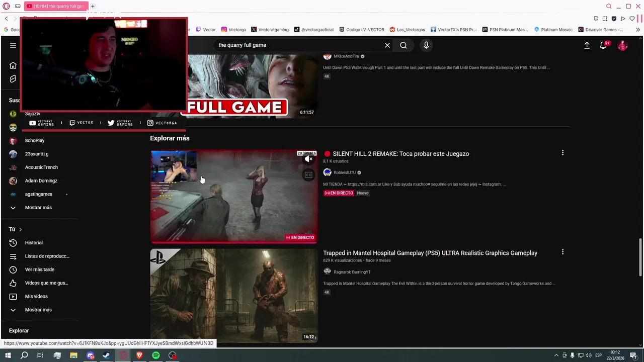Open RobleisIUTU channel link
Image resolution: width=644 pixels, height=362 pixels.
(344, 172)
